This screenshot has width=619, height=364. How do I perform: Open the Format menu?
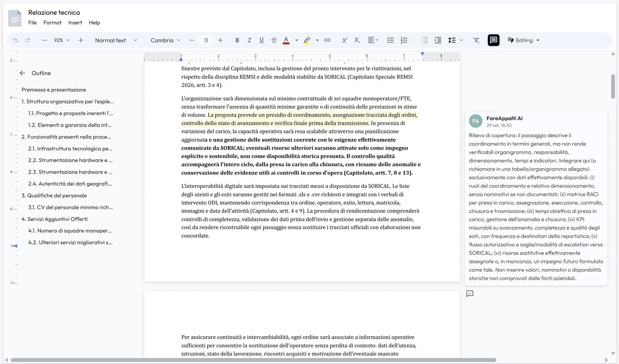(52, 23)
